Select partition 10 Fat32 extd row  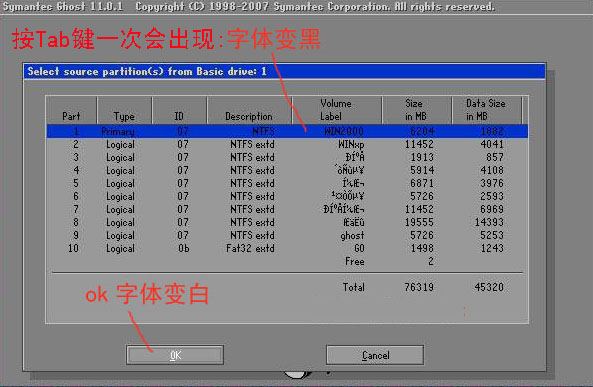(287, 248)
